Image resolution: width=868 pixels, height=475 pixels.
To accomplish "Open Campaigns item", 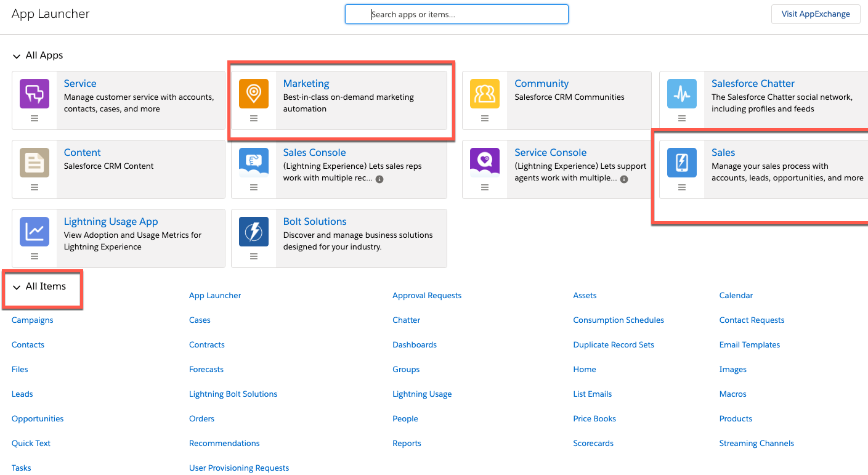I will [33, 320].
